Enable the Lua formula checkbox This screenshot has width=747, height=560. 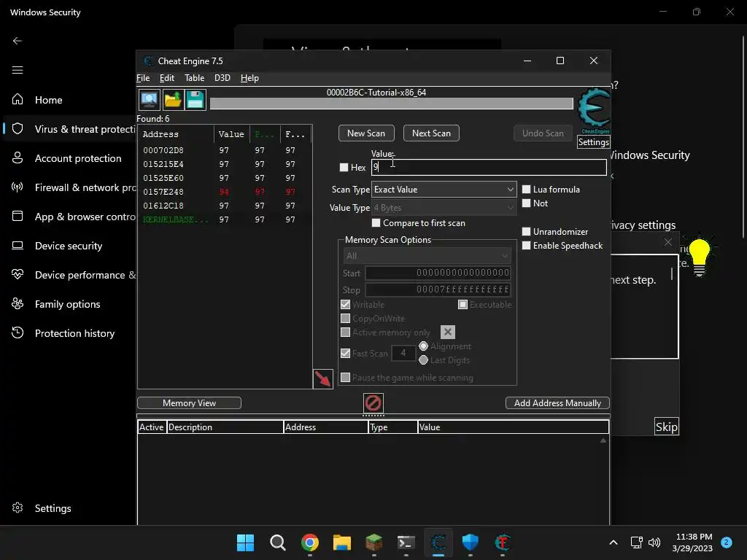pos(527,189)
